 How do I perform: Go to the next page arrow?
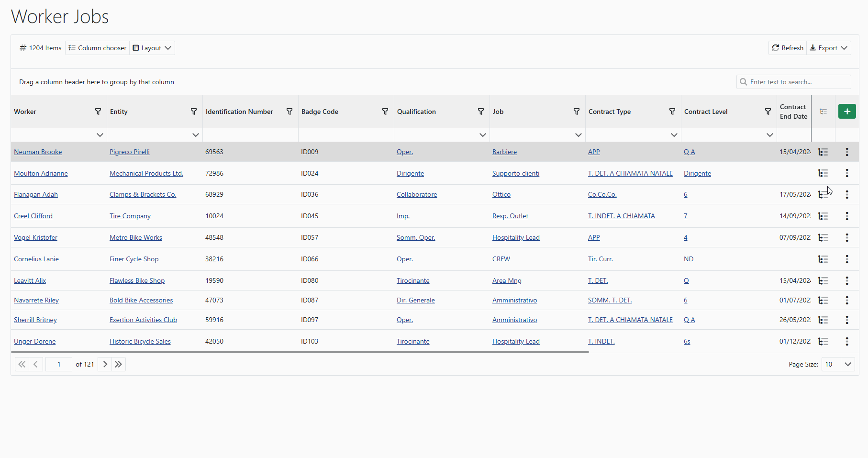tap(105, 364)
